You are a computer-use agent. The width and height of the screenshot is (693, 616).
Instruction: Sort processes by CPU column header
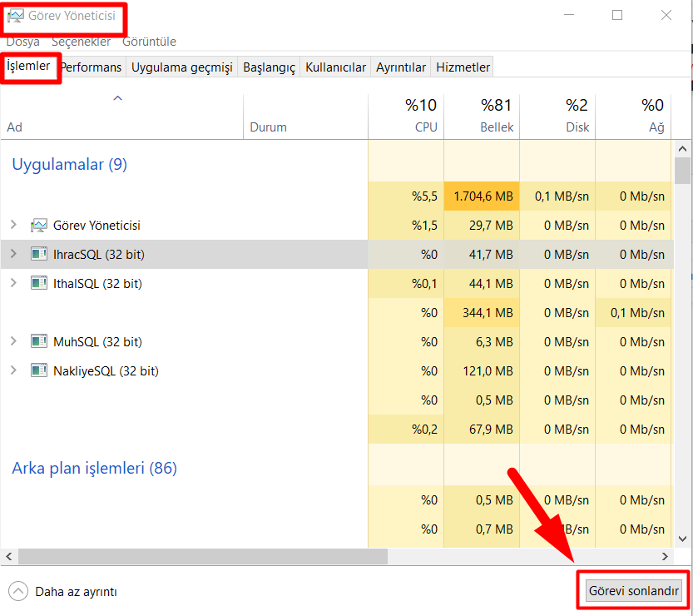(x=405, y=117)
